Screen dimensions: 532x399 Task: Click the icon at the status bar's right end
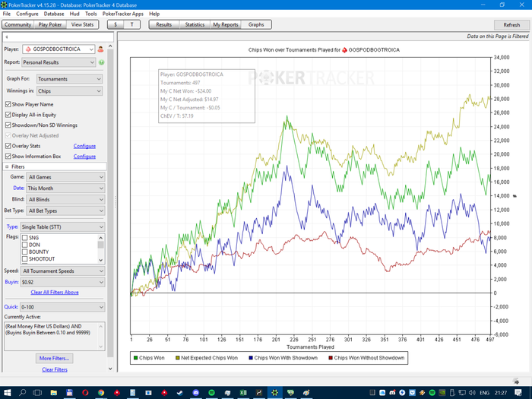(x=516, y=381)
